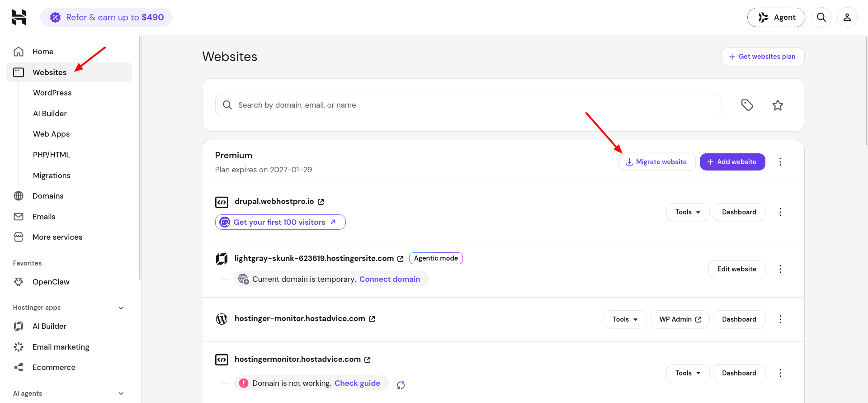Collapse the Hostinger apps section
Screen dimensions: 868x403
pos(121,308)
